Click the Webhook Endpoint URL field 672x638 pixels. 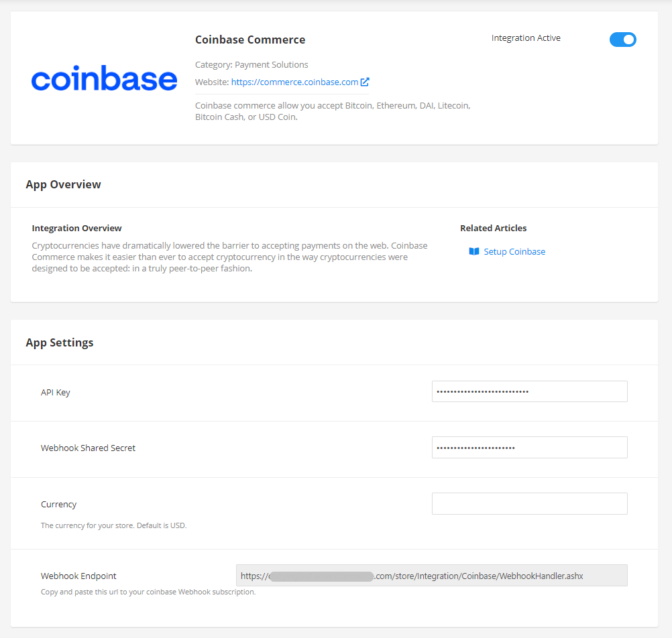[x=431, y=576]
